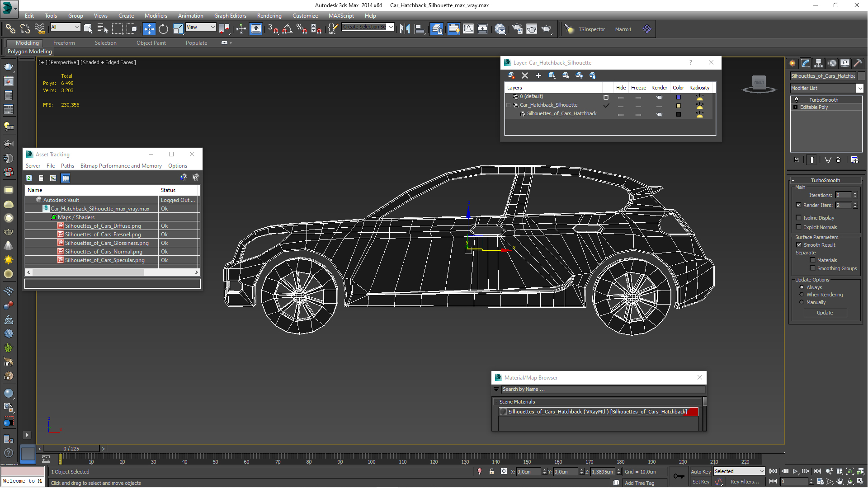Click the Key Filters button
Image resolution: width=868 pixels, height=488 pixels.
[x=745, y=482]
